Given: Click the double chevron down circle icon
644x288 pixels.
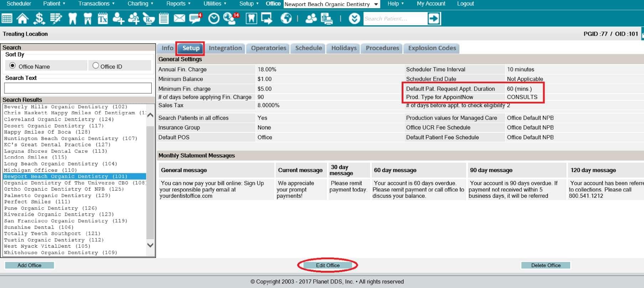Looking at the screenshot, I should pos(354,19).
